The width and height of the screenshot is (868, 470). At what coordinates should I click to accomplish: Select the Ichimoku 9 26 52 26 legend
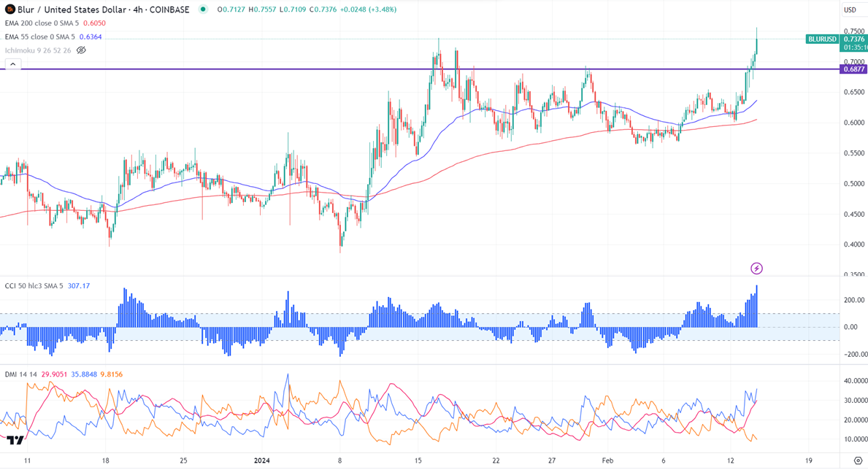click(x=38, y=50)
